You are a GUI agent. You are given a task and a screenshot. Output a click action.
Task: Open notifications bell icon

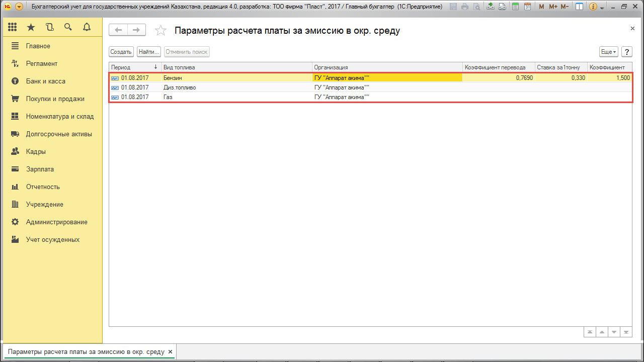click(87, 27)
